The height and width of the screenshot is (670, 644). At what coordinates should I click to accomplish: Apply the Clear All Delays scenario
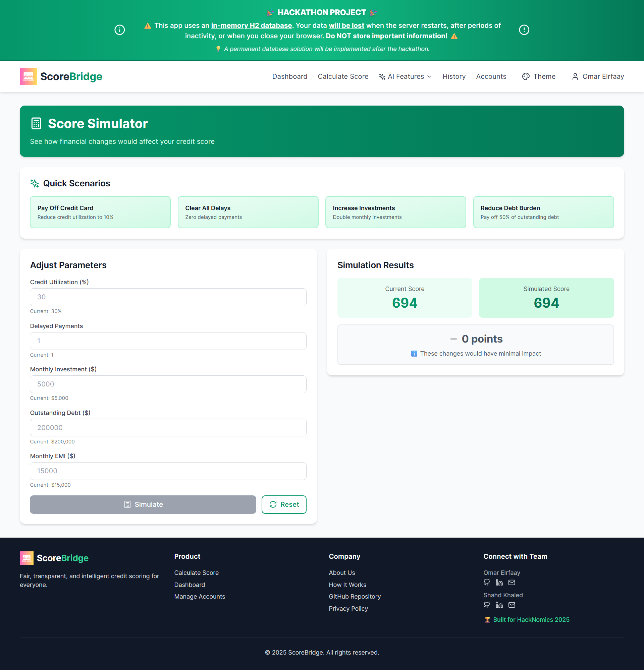coord(248,212)
